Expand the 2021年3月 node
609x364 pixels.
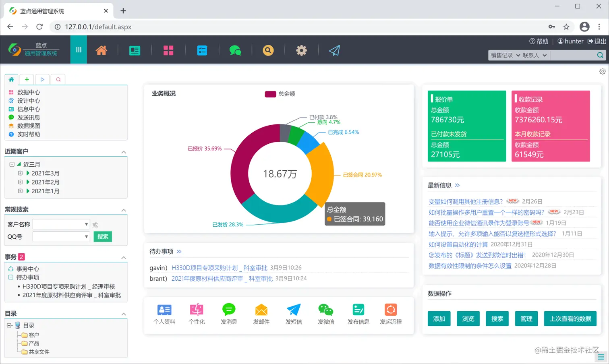(20, 173)
